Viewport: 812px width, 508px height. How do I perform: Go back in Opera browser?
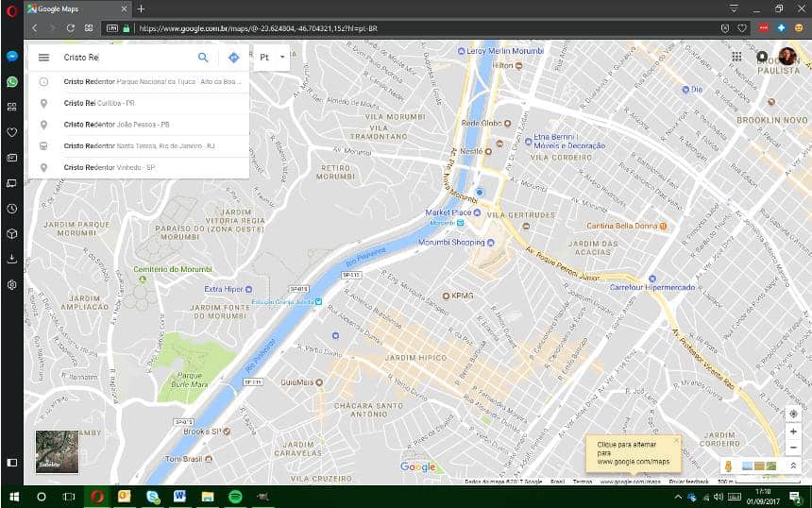[x=35, y=28]
